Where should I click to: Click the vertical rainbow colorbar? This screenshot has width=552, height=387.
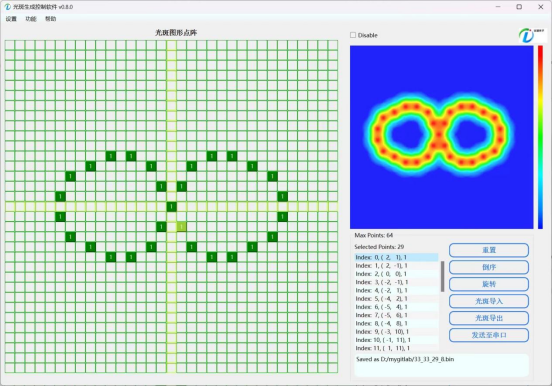pos(540,137)
